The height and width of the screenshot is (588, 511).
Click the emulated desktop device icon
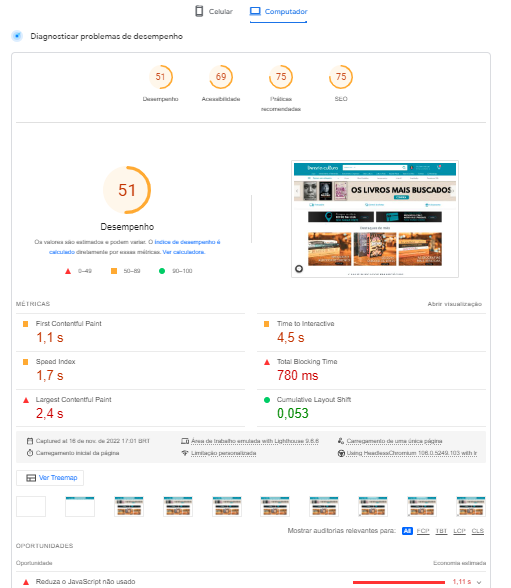tap(185, 441)
